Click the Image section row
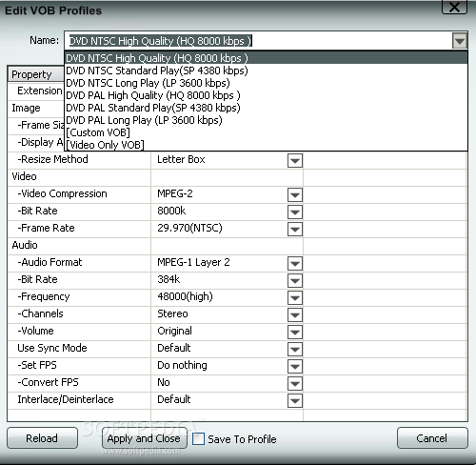 36,109
